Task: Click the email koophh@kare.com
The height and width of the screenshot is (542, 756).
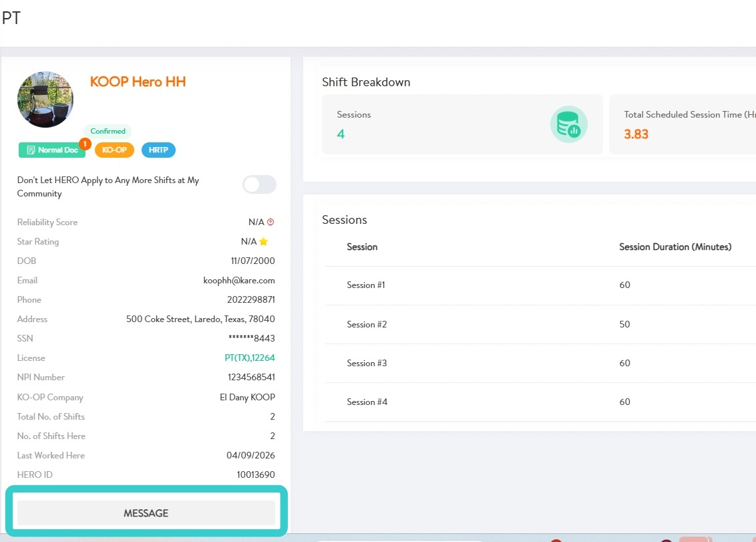Action: pos(239,281)
